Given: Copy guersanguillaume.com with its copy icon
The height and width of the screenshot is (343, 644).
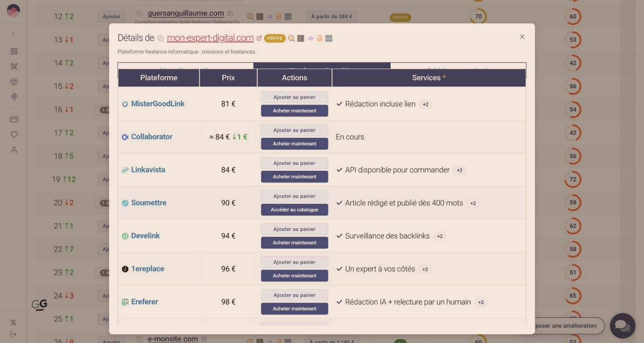Looking at the screenshot, I should [140, 14].
